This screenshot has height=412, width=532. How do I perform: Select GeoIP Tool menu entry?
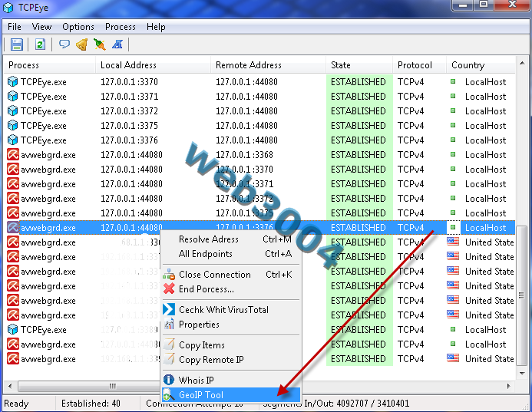click(x=231, y=394)
